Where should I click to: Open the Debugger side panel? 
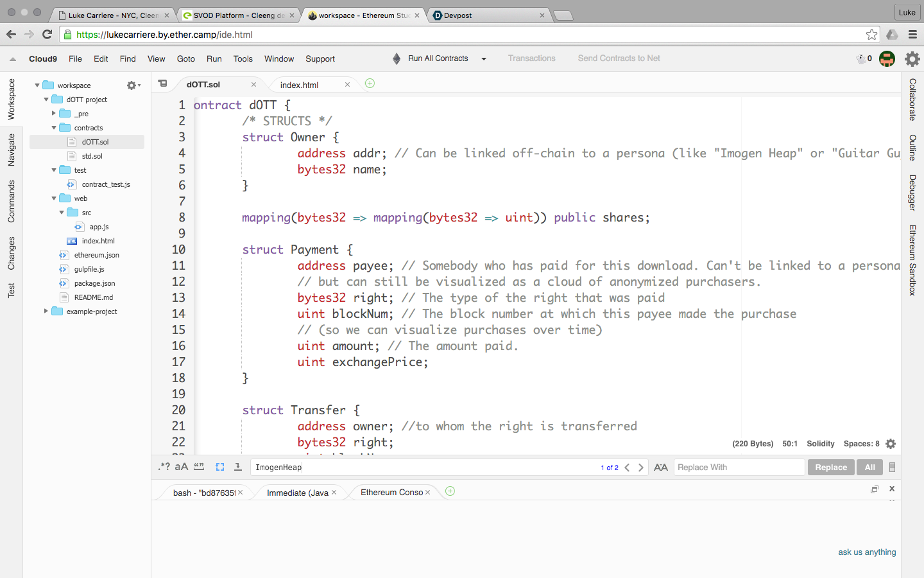click(912, 193)
